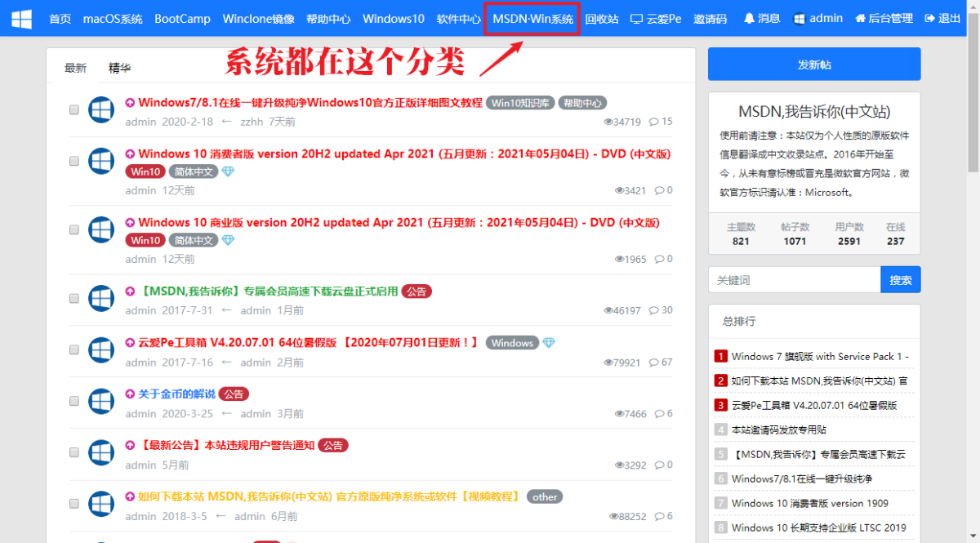Open MSDN·Win系统 navigation menu item
The width and height of the screenshot is (980, 543).
click(x=532, y=19)
